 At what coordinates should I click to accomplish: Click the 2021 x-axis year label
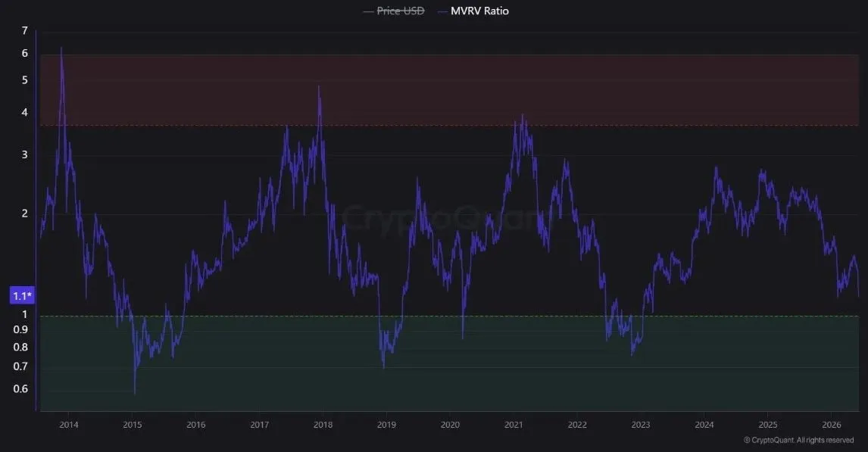pyautogui.click(x=514, y=425)
